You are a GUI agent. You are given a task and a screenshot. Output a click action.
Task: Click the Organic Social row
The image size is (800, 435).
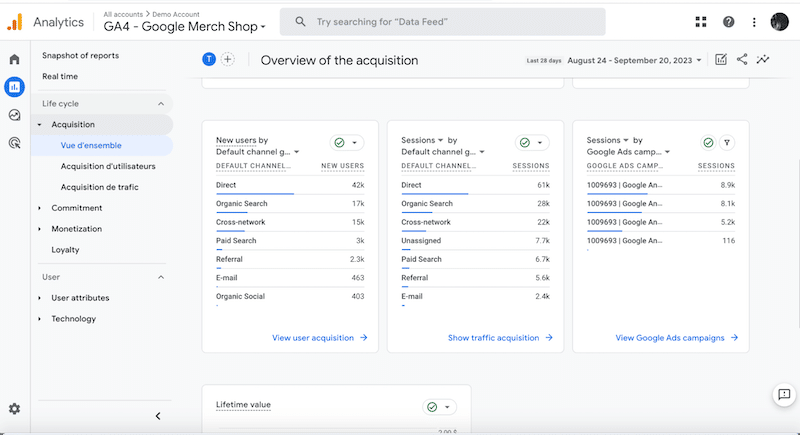[x=290, y=296]
